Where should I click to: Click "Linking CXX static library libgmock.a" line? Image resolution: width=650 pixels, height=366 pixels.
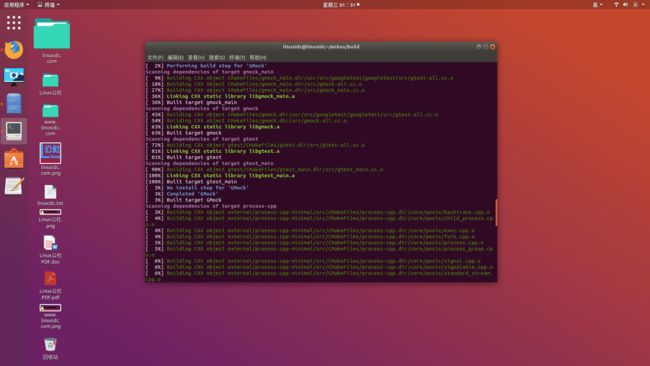click(x=223, y=127)
